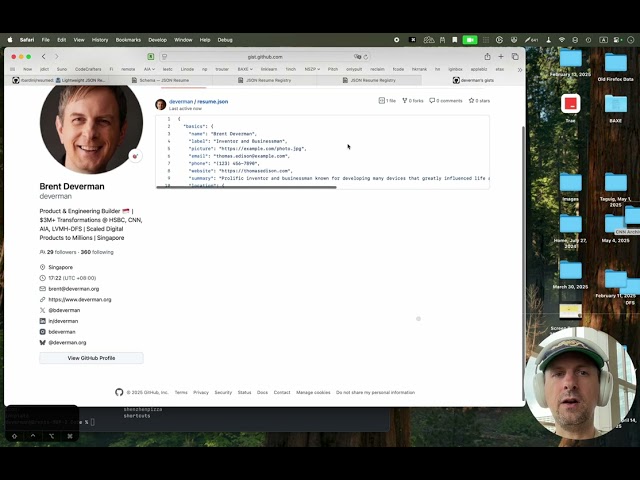The width and height of the screenshot is (640, 480).
Task: Open bdeverman Instagram link
Action: [62, 332]
